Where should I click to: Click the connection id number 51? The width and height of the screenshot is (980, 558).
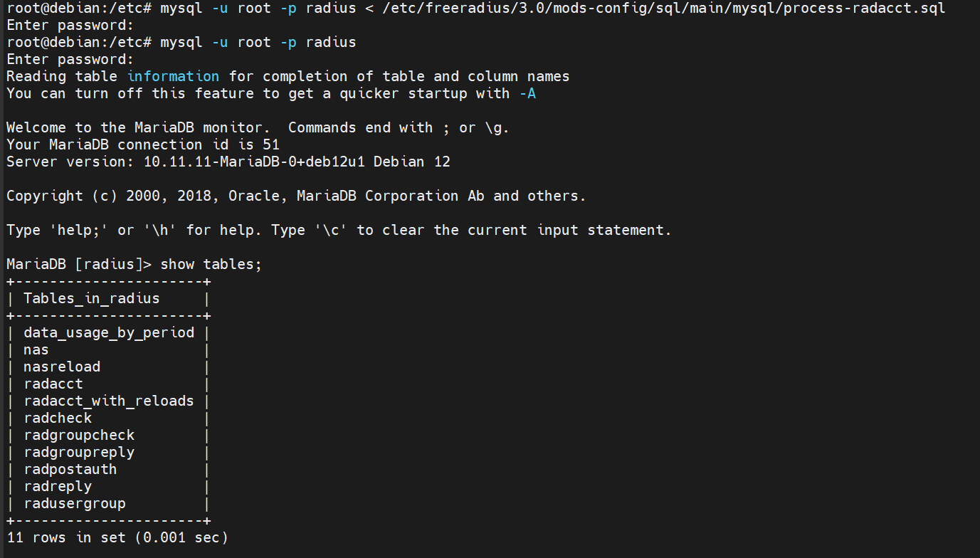(x=271, y=144)
